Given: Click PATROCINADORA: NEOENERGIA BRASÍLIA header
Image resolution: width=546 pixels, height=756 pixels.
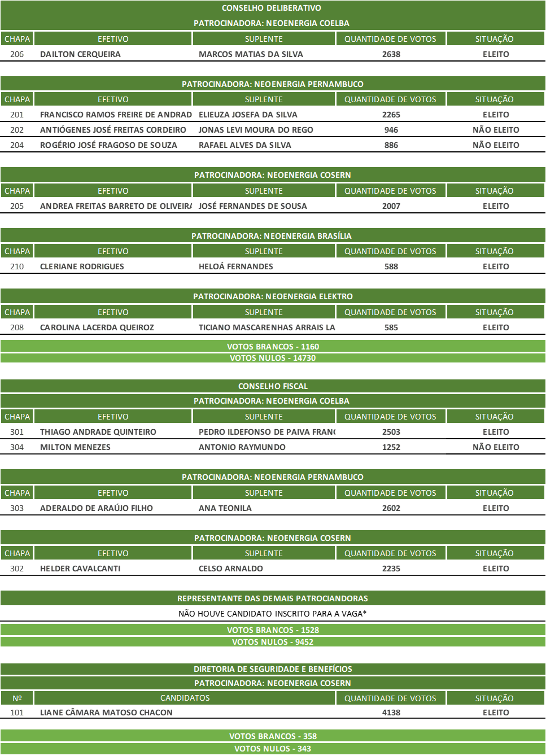Looking at the screenshot, I should tap(272, 236).
